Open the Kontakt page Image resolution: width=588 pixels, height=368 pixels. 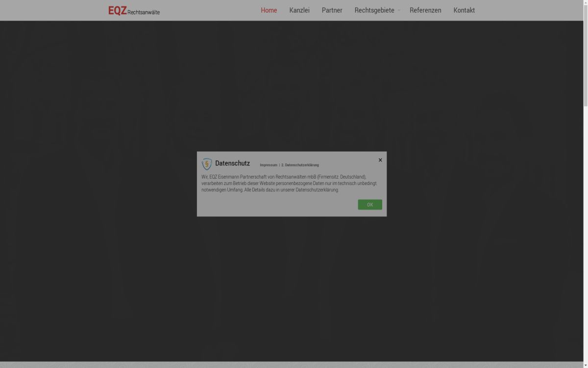tap(464, 10)
